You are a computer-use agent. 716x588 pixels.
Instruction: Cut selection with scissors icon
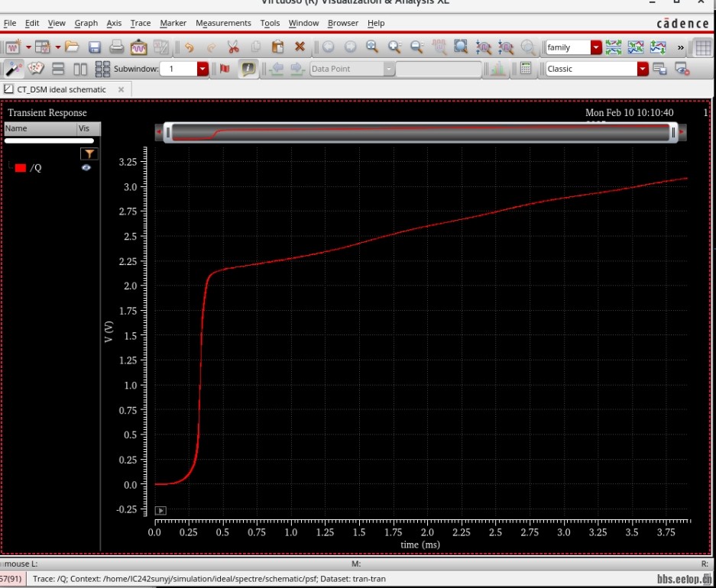(x=233, y=47)
